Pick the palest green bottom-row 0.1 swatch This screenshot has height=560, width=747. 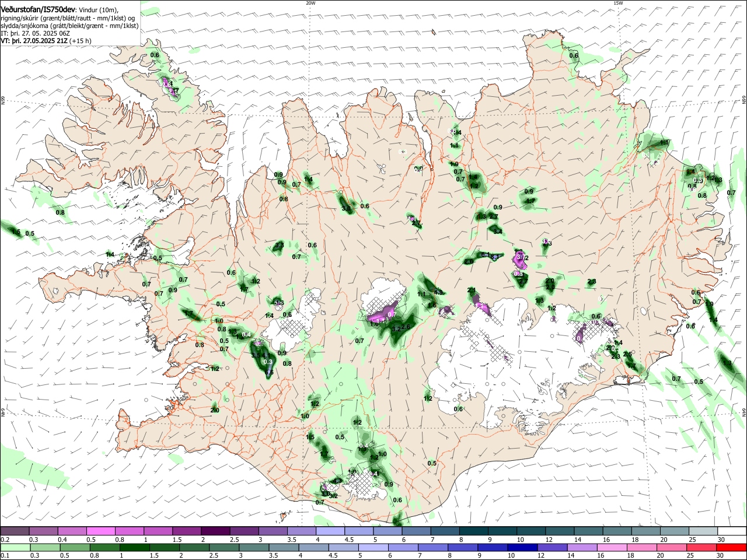tap(15, 547)
